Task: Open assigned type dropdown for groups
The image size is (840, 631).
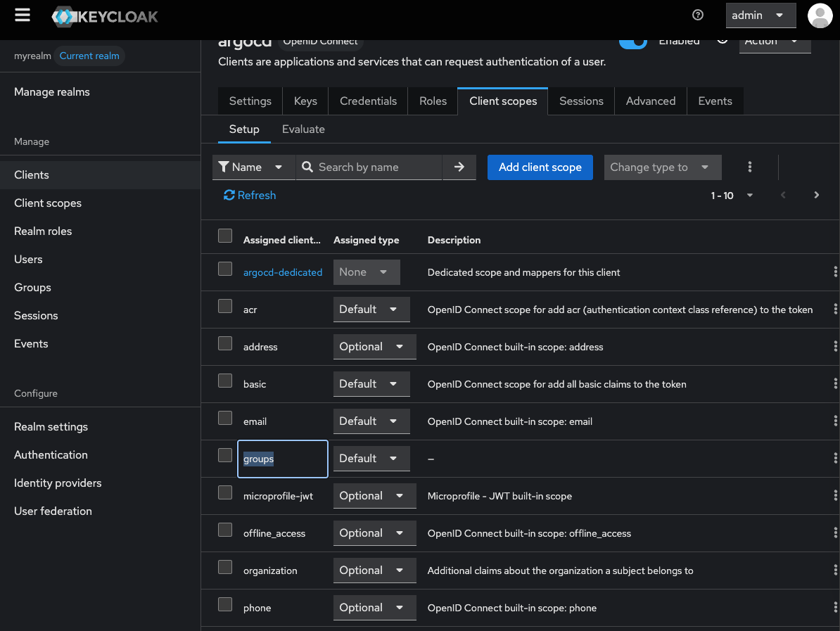Action: click(371, 458)
